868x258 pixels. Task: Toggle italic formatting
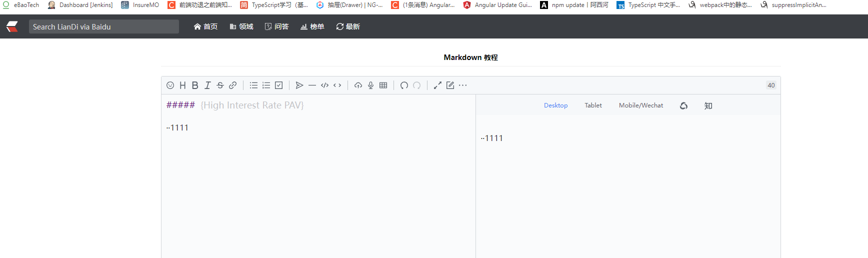tap(207, 85)
